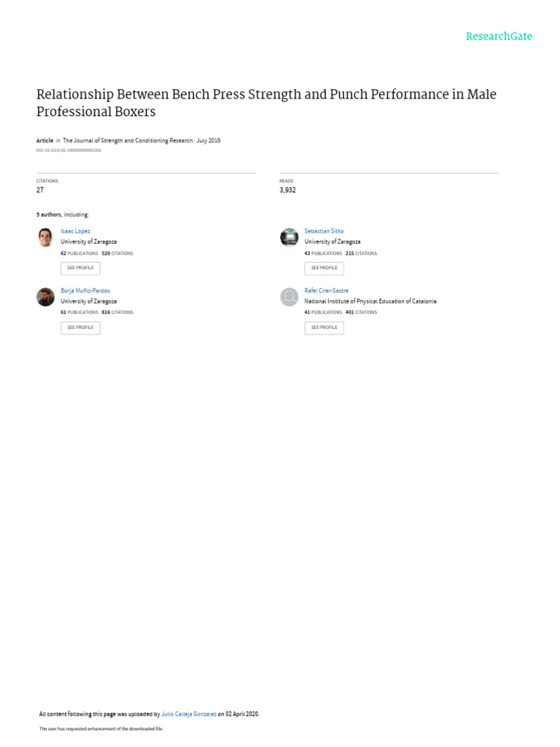This screenshot has height=747, width=560.
Task: Click the article title heading
Action: tap(266, 103)
